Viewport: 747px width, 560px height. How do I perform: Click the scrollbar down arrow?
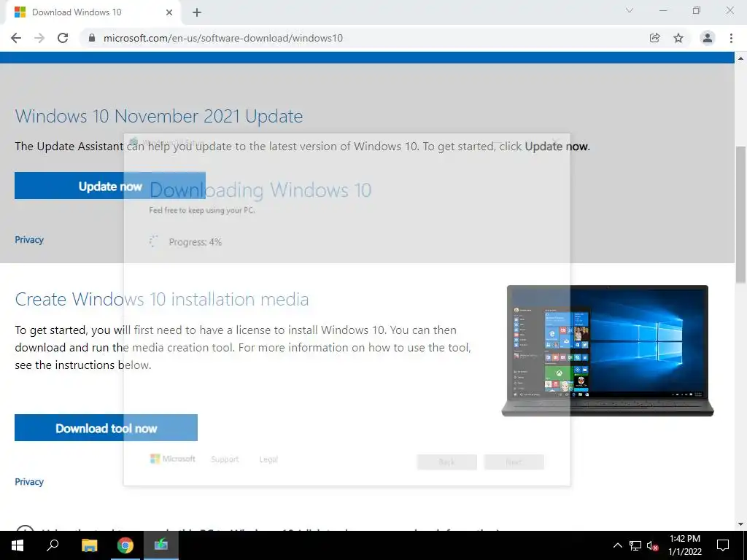point(740,524)
